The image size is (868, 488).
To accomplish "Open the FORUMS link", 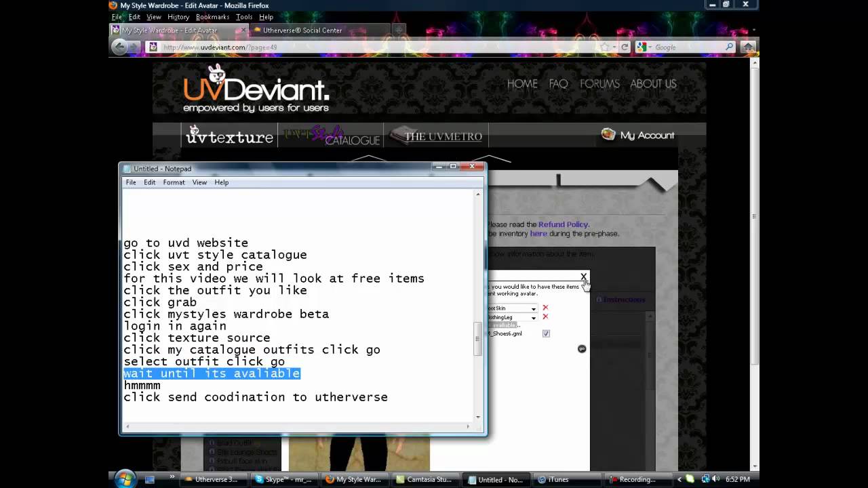I will point(599,83).
